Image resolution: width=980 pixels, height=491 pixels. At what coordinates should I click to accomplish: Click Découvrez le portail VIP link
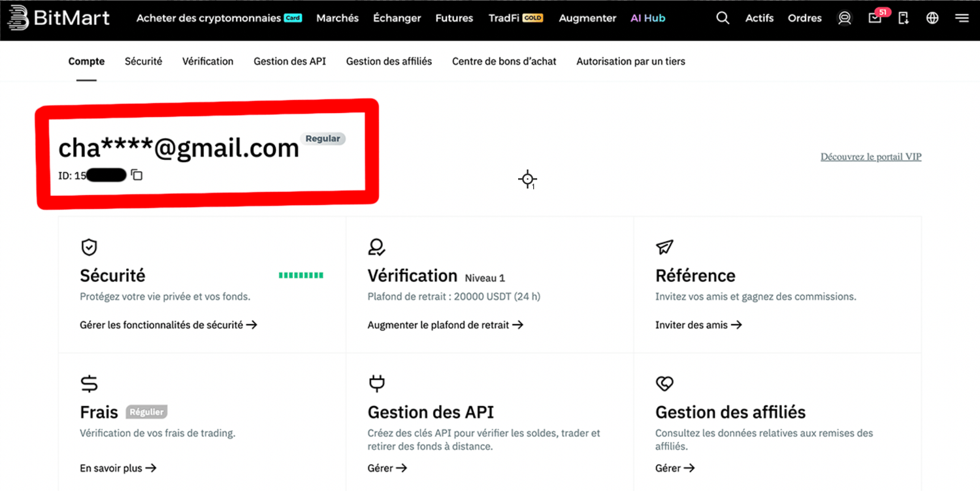point(870,157)
